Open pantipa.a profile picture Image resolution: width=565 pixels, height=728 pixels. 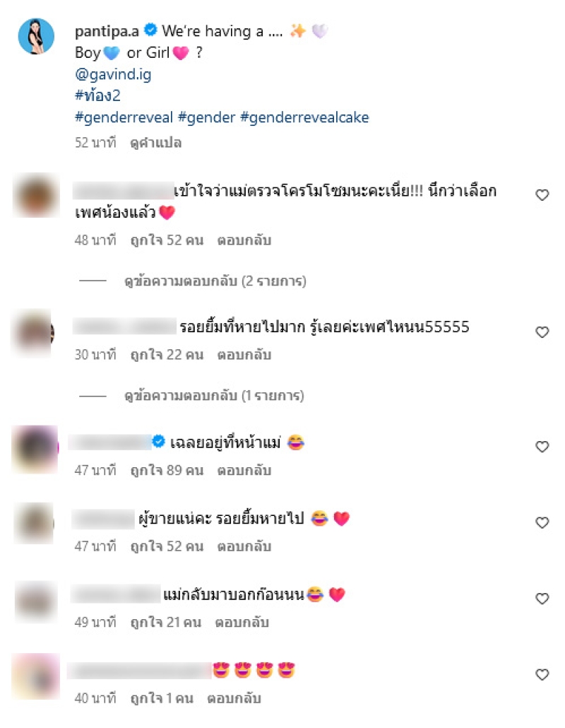click(x=36, y=36)
